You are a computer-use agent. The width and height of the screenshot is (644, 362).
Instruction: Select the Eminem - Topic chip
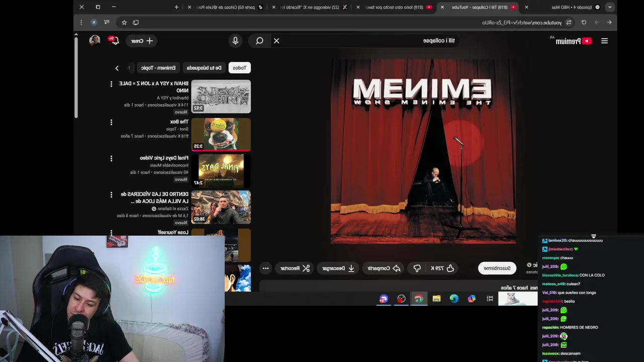coord(158,68)
